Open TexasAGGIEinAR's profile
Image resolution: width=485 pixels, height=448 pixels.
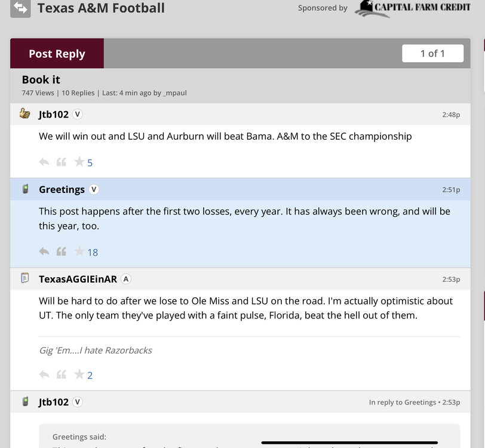78,279
